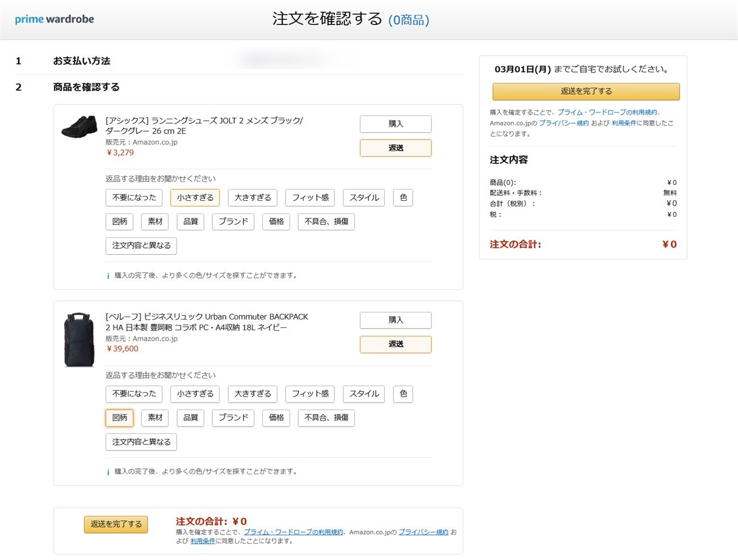Click the お支払い方法 step heading
Viewport: 738px width, 560px height.
pyautogui.click(x=82, y=61)
